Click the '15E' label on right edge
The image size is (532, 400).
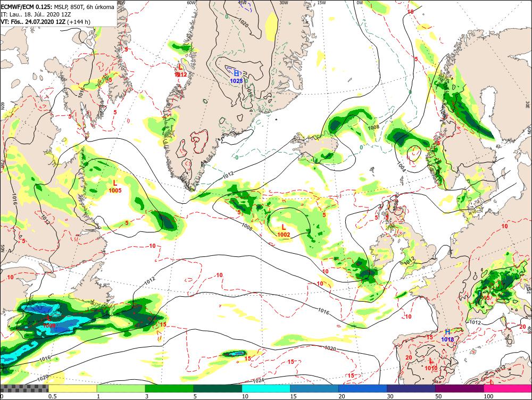[x=529, y=289]
